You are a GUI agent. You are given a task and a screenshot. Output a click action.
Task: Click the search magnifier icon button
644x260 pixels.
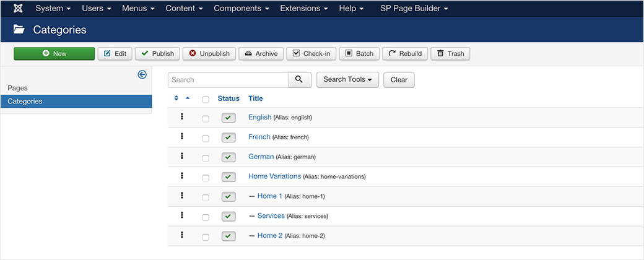click(x=299, y=80)
